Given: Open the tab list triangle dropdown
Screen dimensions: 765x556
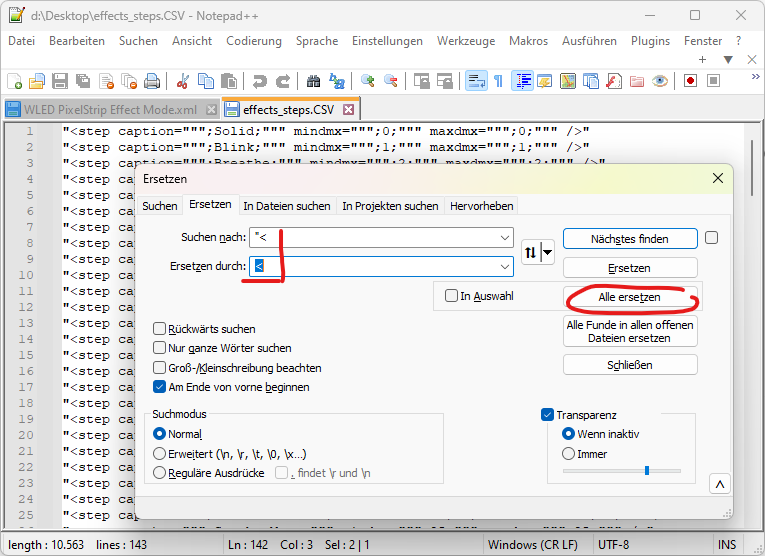Looking at the screenshot, I should (728, 60).
